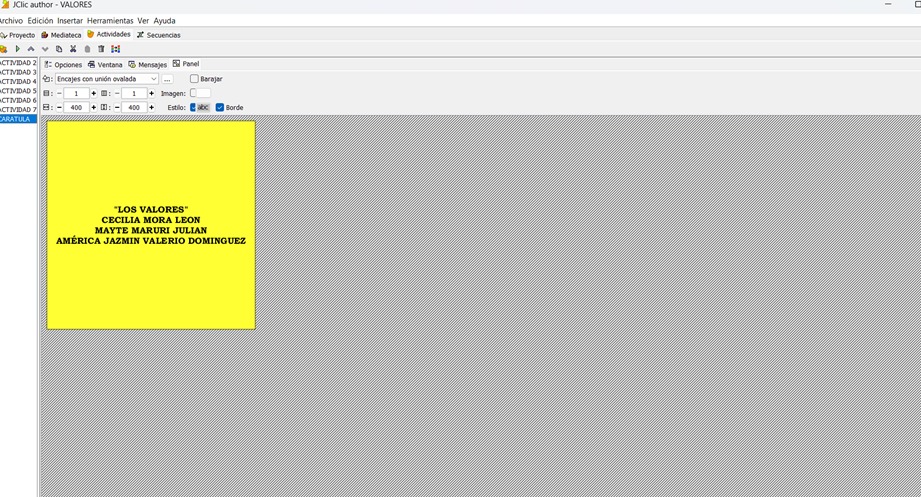Click the move activity up arrow
921x497 pixels.
[x=31, y=49]
